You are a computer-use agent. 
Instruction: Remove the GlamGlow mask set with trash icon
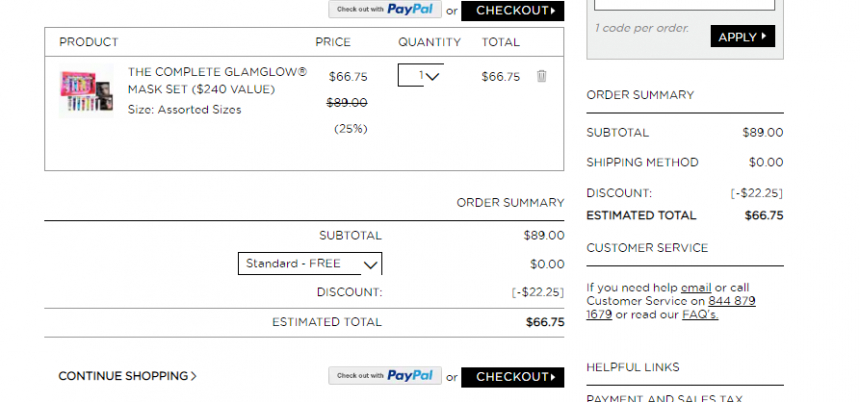(x=541, y=76)
